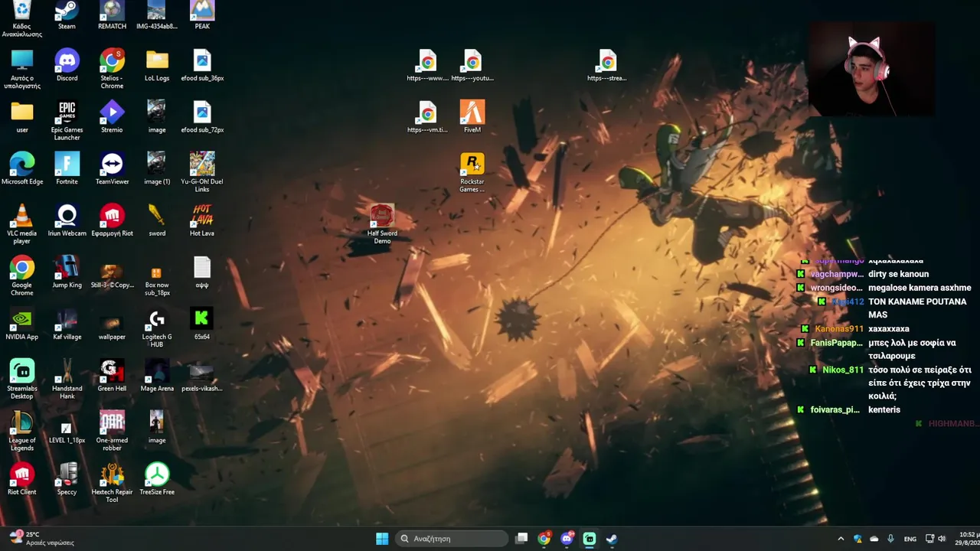Image resolution: width=980 pixels, height=551 pixels.
Task: Open the League of Legends shortcut
Action: pyautogui.click(x=22, y=431)
